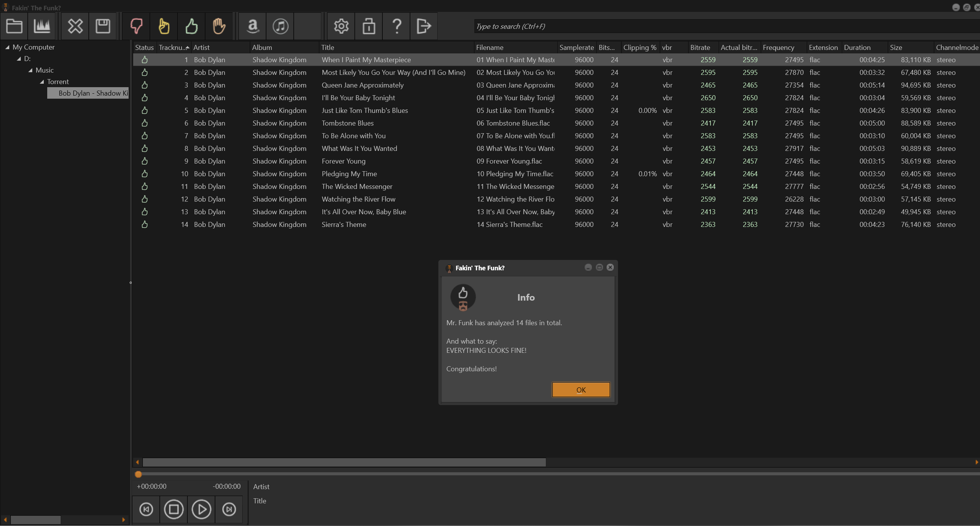Click the Play button in the player
980x526 pixels.
[x=201, y=509]
